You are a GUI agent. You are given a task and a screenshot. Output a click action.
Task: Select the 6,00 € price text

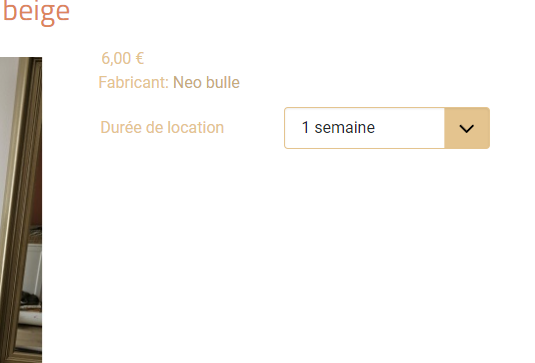(122, 58)
